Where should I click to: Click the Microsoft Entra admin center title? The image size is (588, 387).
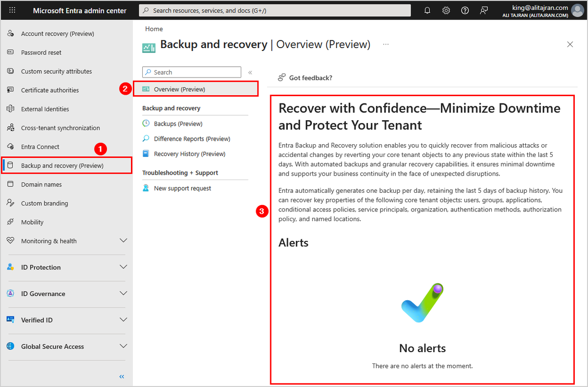click(79, 10)
